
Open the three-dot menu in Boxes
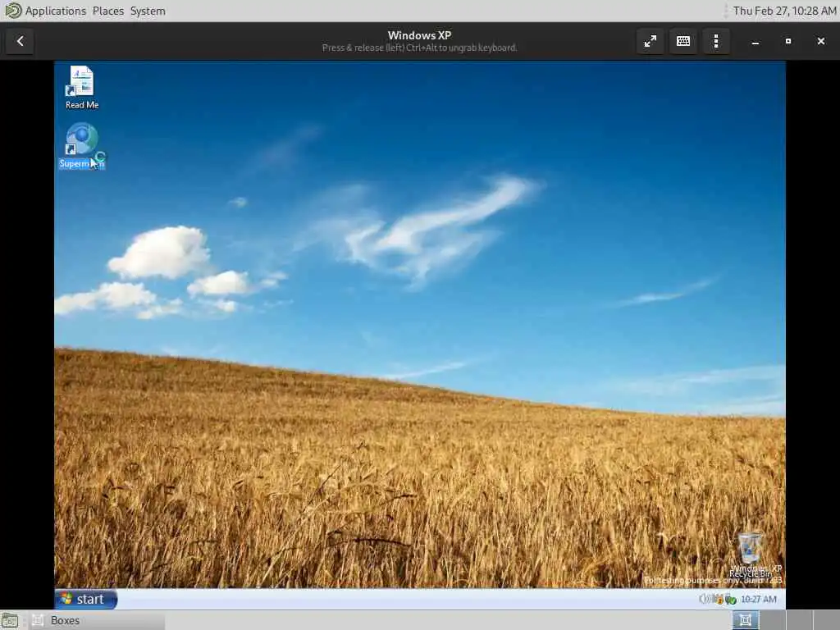click(716, 41)
